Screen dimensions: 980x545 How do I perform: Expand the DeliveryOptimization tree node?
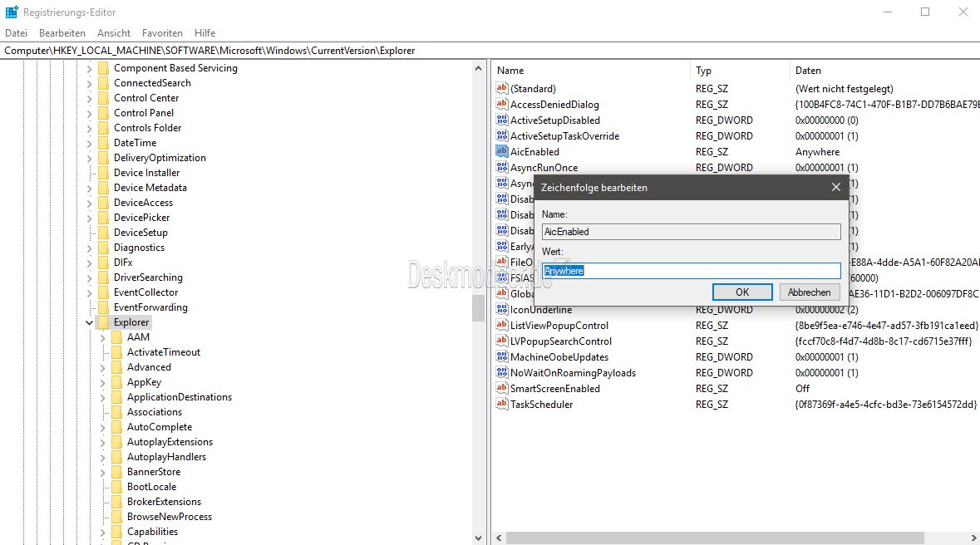click(x=90, y=158)
